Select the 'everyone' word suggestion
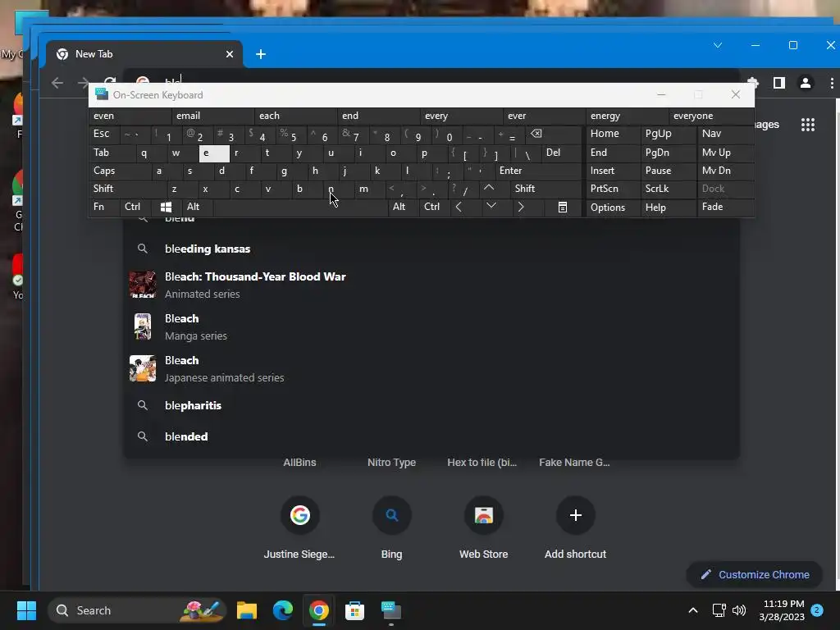The width and height of the screenshot is (840, 630). click(711, 116)
